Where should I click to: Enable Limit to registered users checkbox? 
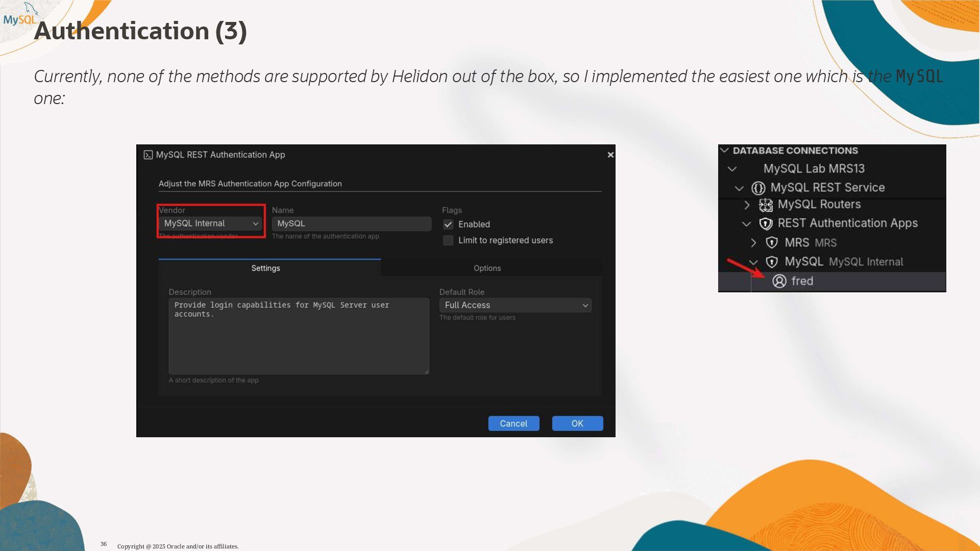click(448, 240)
